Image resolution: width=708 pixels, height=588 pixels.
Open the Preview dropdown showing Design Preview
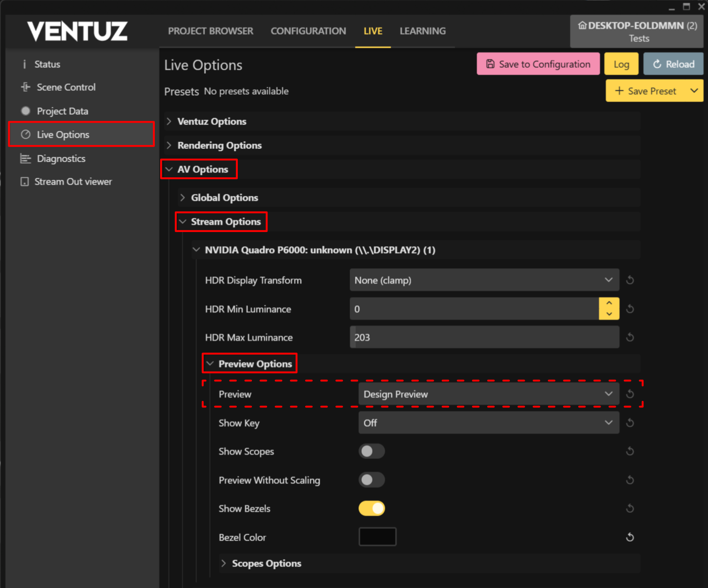488,394
